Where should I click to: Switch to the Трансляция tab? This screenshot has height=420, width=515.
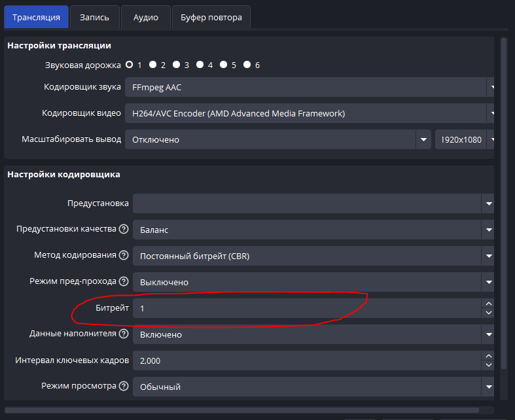tap(36, 17)
